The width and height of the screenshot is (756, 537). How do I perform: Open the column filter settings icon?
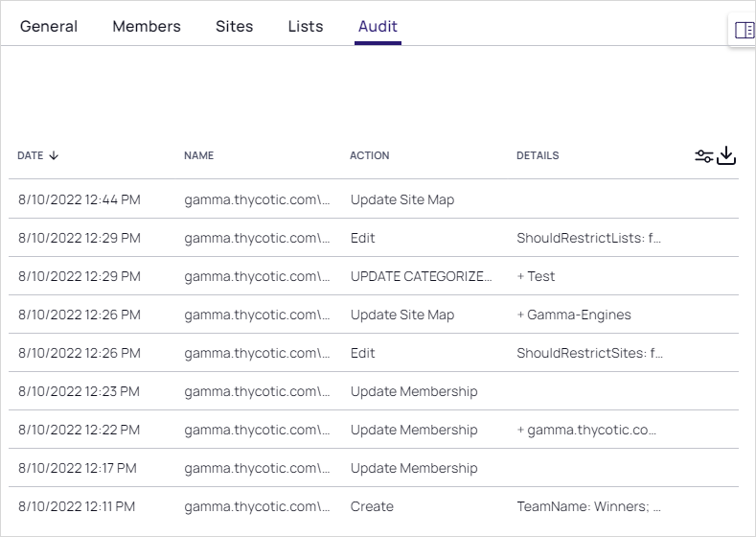[704, 155]
